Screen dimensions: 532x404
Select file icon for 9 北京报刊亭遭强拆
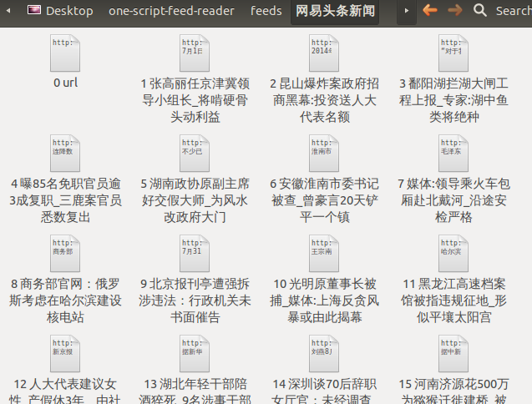coord(195,254)
